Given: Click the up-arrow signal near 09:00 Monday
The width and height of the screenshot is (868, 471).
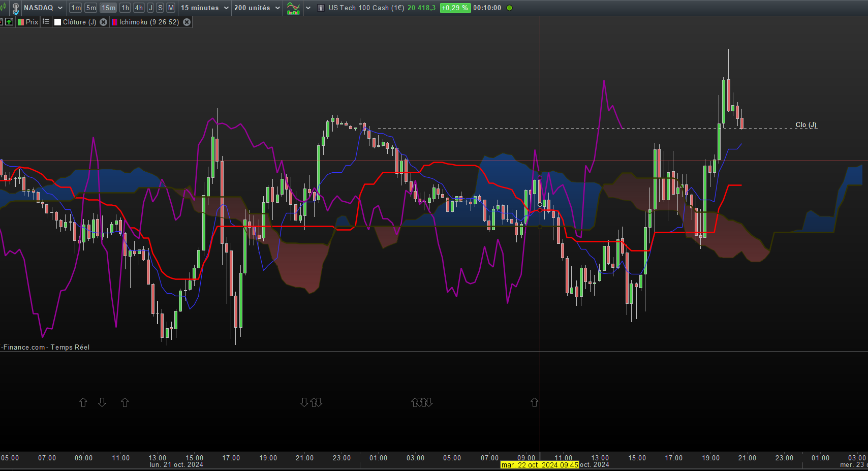Looking at the screenshot, I should coord(83,402).
